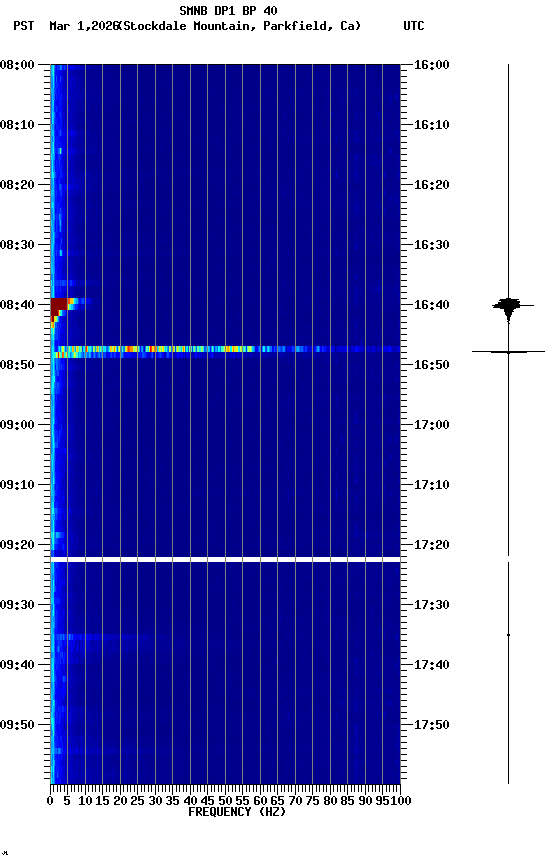This screenshot has width=552, height=864.
Task: Click the 'FREQUENCY (HZ)' axis label
Action: (x=237, y=812)
